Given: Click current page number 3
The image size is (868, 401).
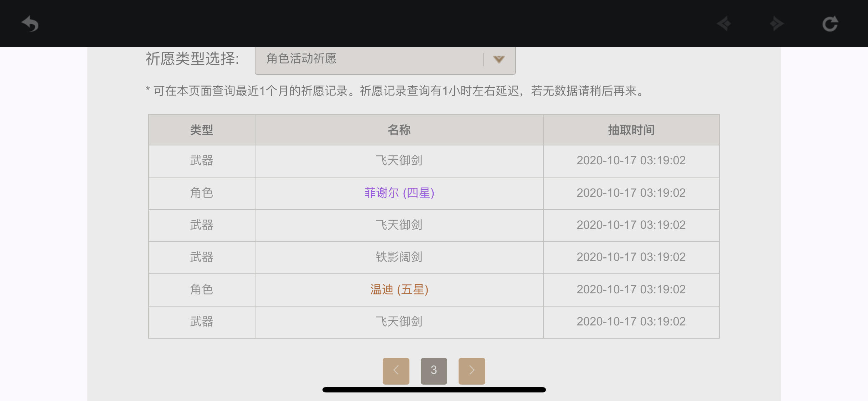Looking at the screenshot, I should pos(434,371).
